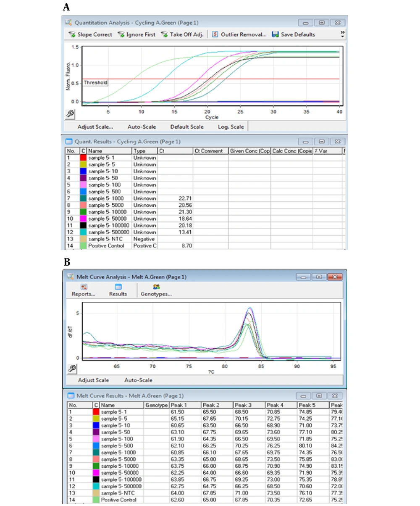This screenshot has height=506, width=420.
Task: Switch to Log. Scale
Action: click(x=231, y=126)
